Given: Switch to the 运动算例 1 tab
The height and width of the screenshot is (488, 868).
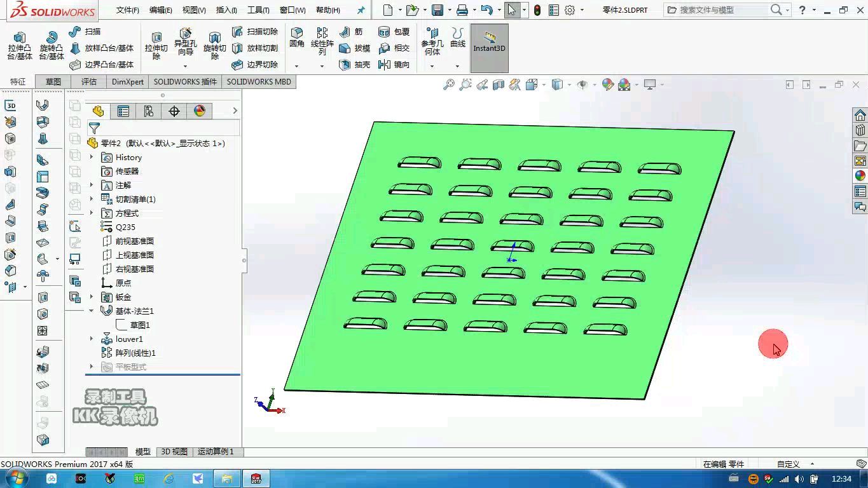Looking at the screenshot, I should (216, 451).
